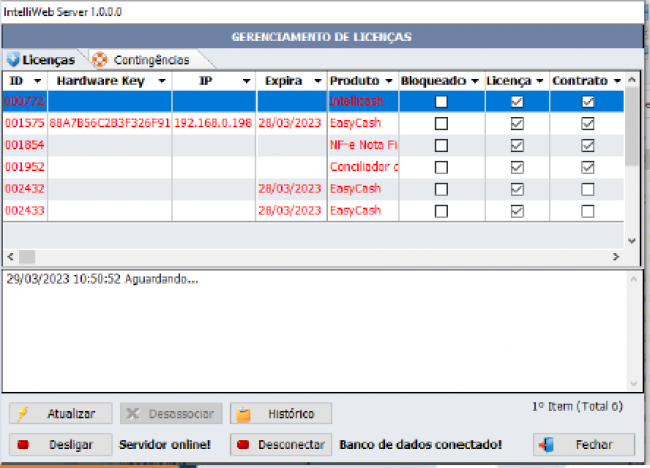
Task: Select row with ID 000772
Action: 313,101
